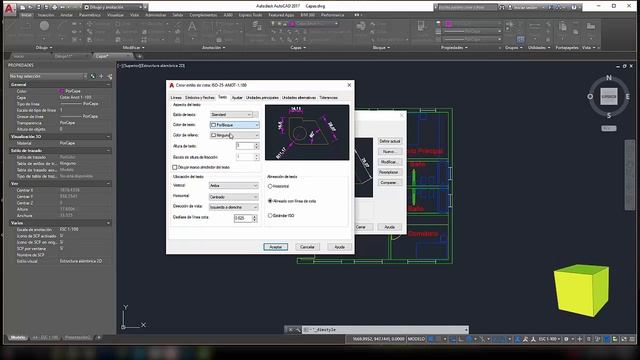Toggle grid display in the status bar
The image size is (640, 360).
point(431,339)
